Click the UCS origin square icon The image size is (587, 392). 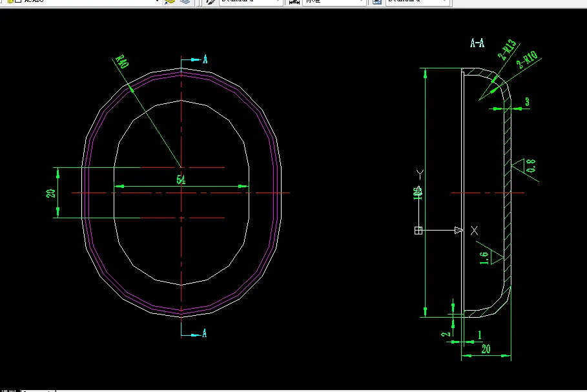point(418,231)
